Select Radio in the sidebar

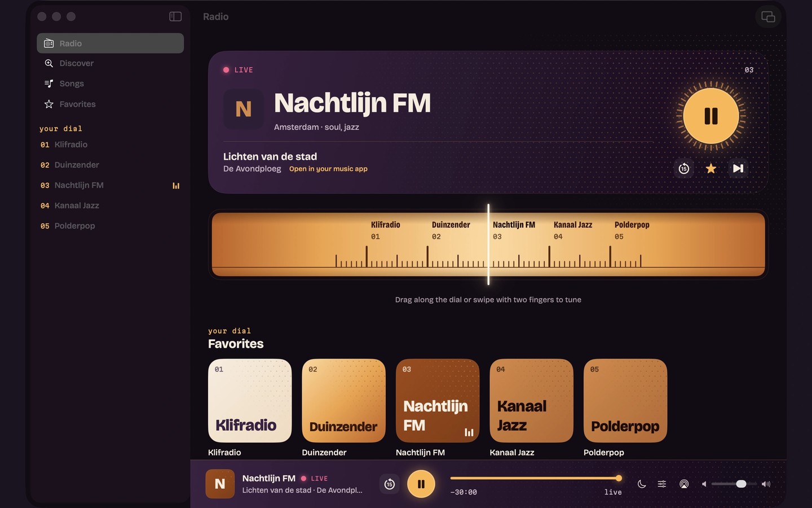pos(111,43)
